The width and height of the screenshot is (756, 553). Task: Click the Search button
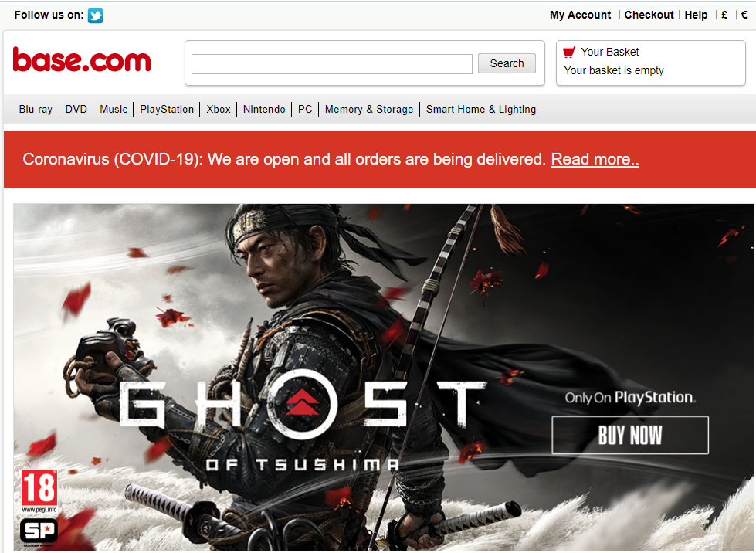[x=507, y=63]
